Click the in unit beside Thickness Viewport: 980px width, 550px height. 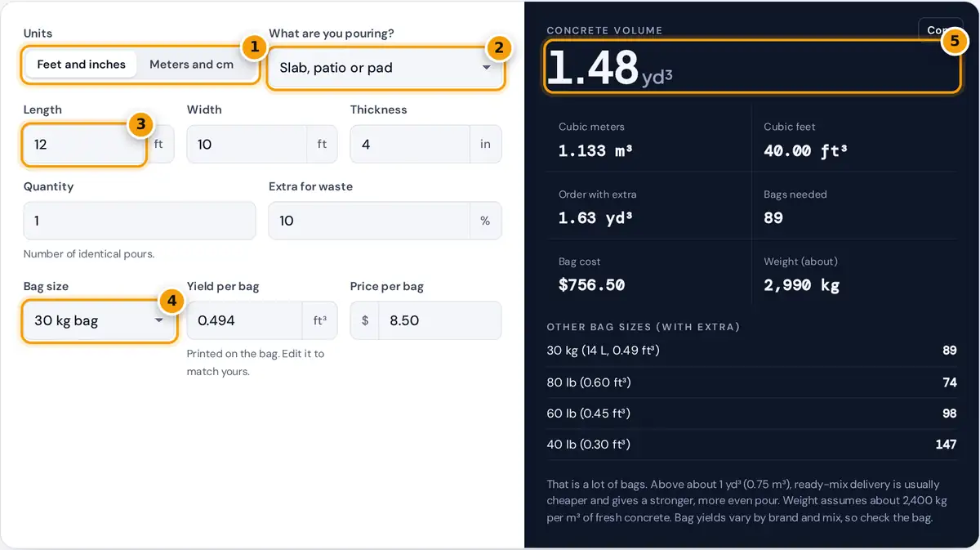coord(486,144)
